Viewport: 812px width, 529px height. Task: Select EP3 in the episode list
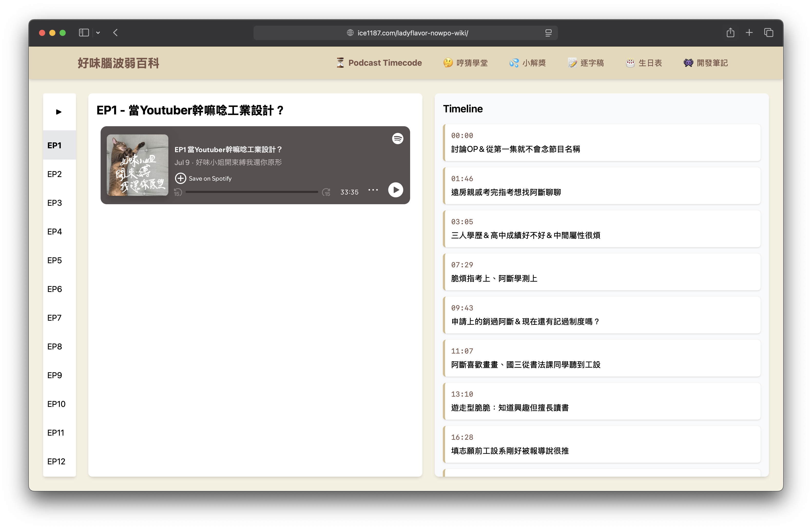59,203
